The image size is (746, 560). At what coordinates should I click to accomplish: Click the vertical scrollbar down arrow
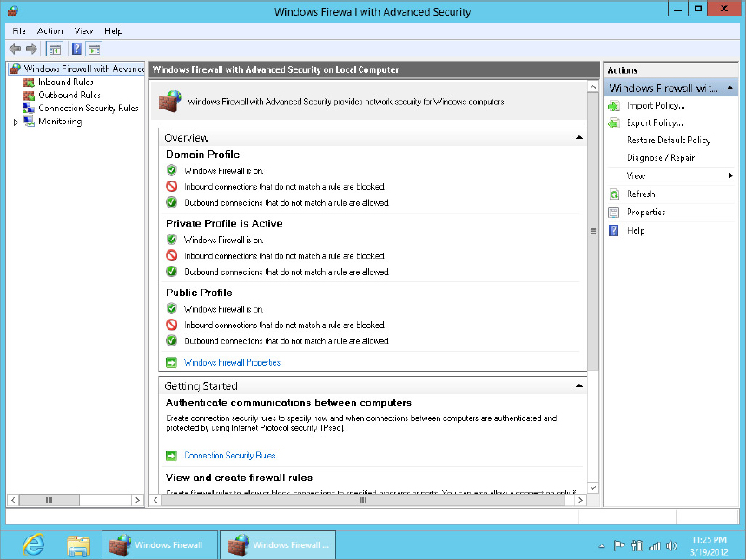pyautogui.click(x=591, y=487)
